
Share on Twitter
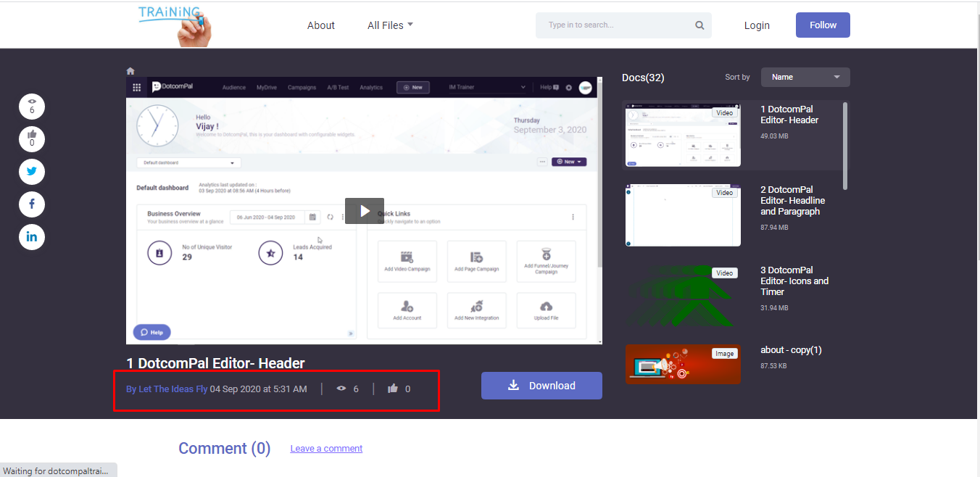tap(32, 172)
